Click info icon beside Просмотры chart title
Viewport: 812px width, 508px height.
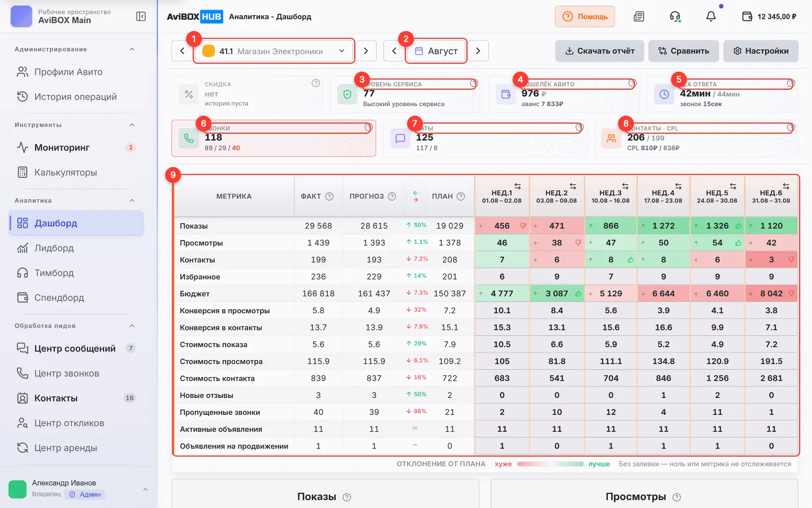(677, 497)
